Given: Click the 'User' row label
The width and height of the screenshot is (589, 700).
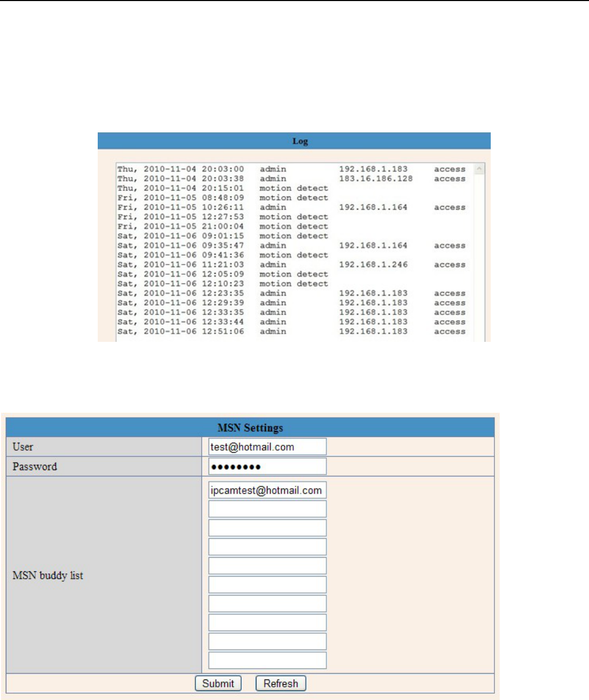Looking at the screenshot, I should [x=23, y=447].
